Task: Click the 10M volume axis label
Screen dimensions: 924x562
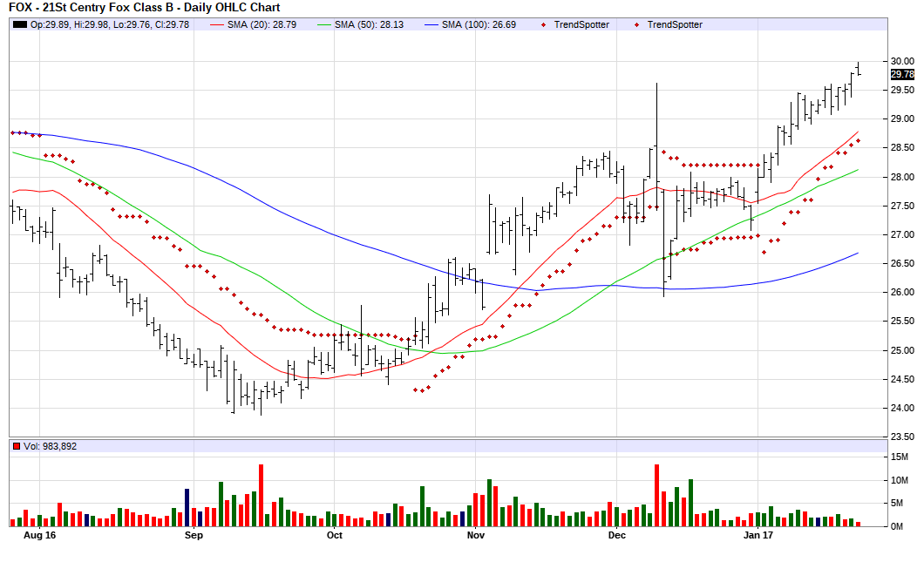Action: click(900, 481)
